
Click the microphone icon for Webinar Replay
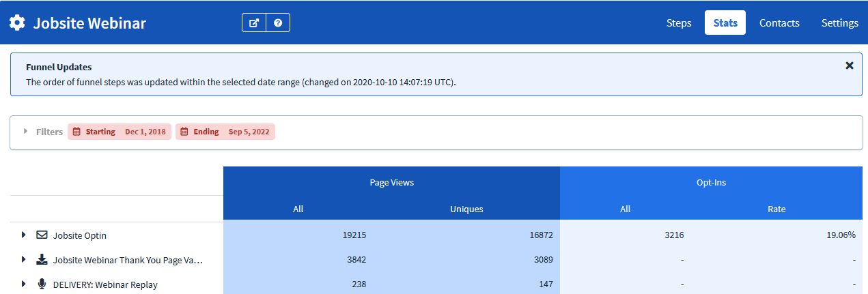point(42,284)
